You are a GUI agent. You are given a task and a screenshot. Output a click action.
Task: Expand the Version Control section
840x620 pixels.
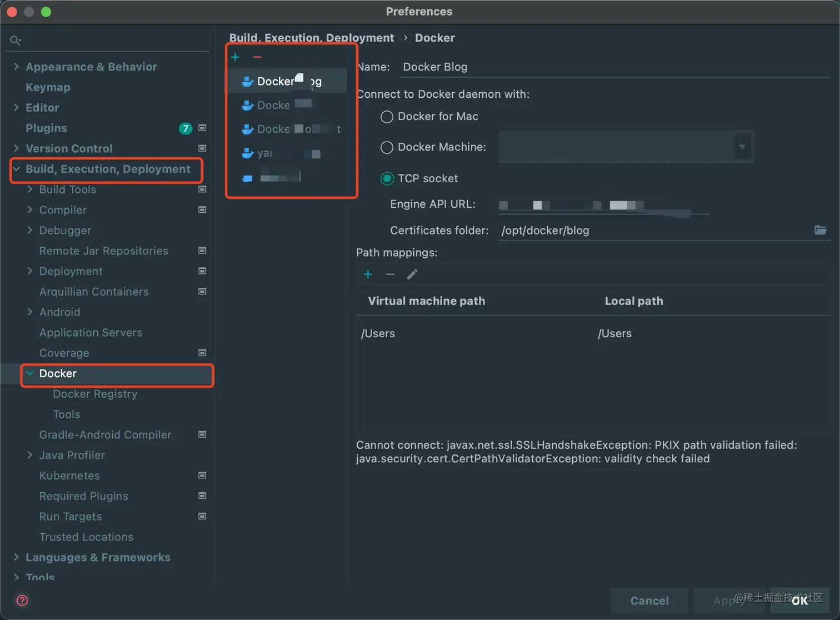click(16, 148)
